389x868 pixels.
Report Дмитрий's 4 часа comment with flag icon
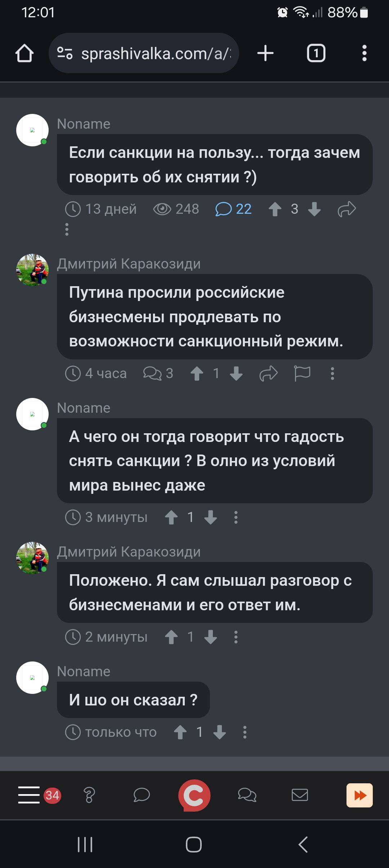click(x=302, y=373)
